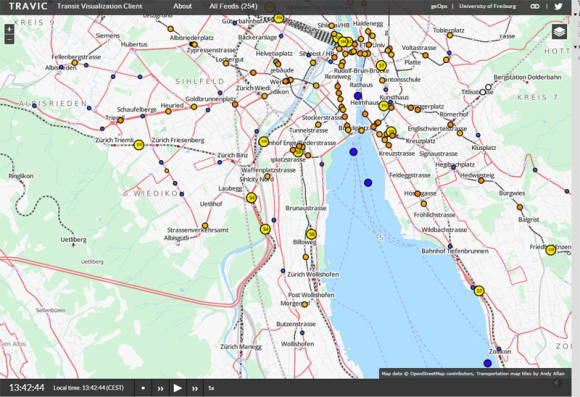Click the 13:42:44 simulation clock
Viewport: 580px width, 397px height.
click(27, 388)
